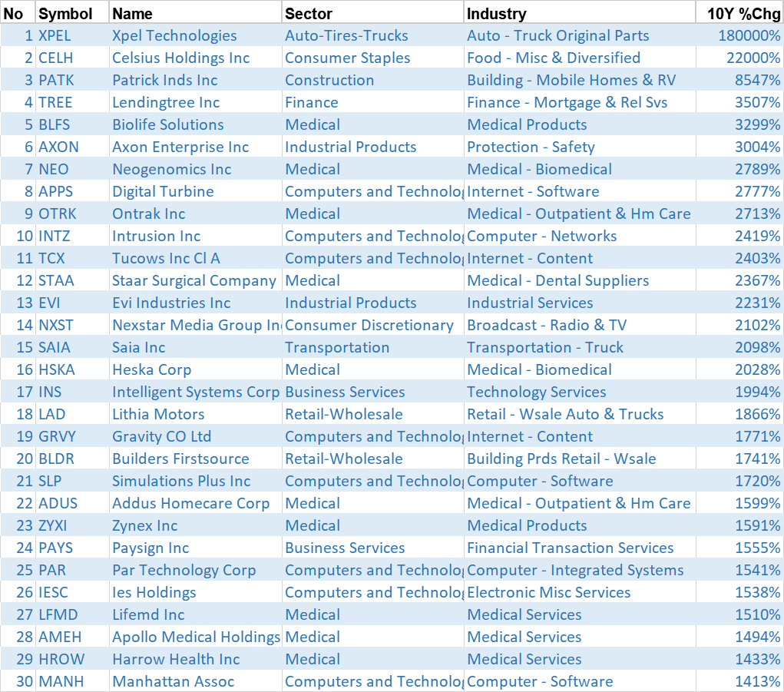The width and height of the screenshot is (784, 692).
Task: Select the Industrial Services industry cell
Action: click(580, 303)
